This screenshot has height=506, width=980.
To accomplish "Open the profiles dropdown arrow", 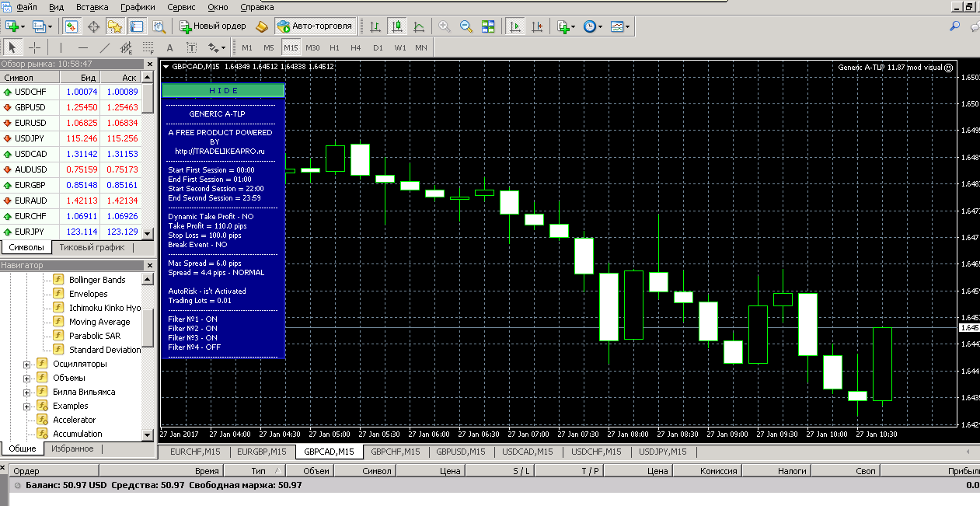I will pyautogui.click(x=50, y=27).
